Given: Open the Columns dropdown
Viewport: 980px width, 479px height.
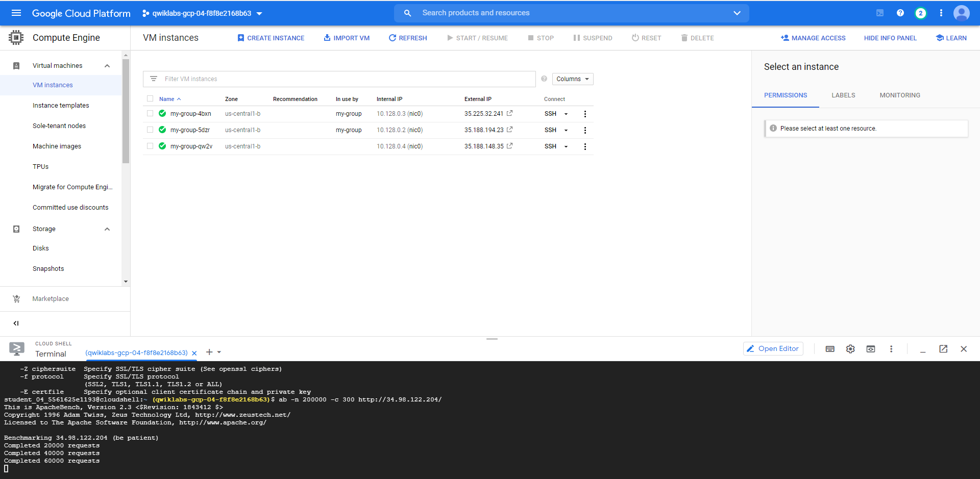Looking at the screenshot, I should [x=573, y=79].
